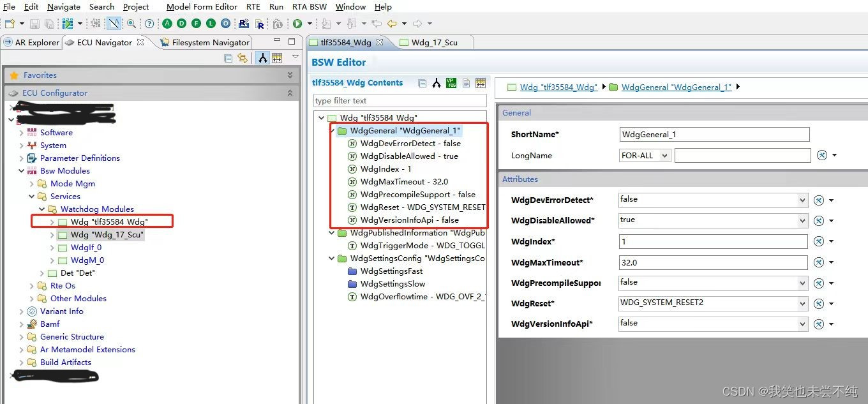
Task: Open the Model Form Editor menu
Action: pyautogui.click(x=202, y=7)
